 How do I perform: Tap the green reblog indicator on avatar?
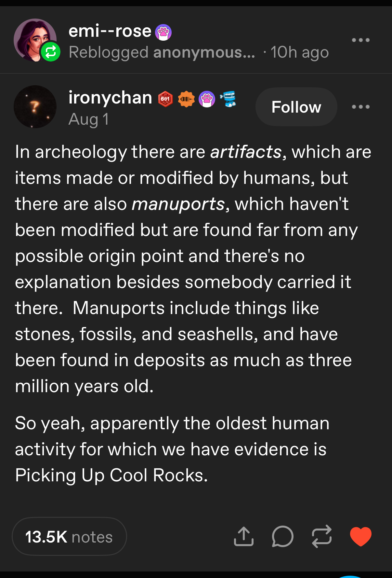(51, 52)
